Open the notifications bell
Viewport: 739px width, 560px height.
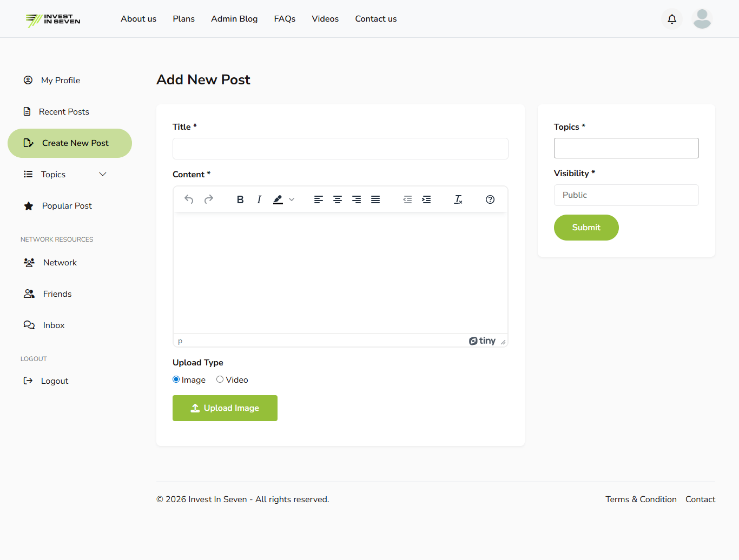tap(672, 19)
